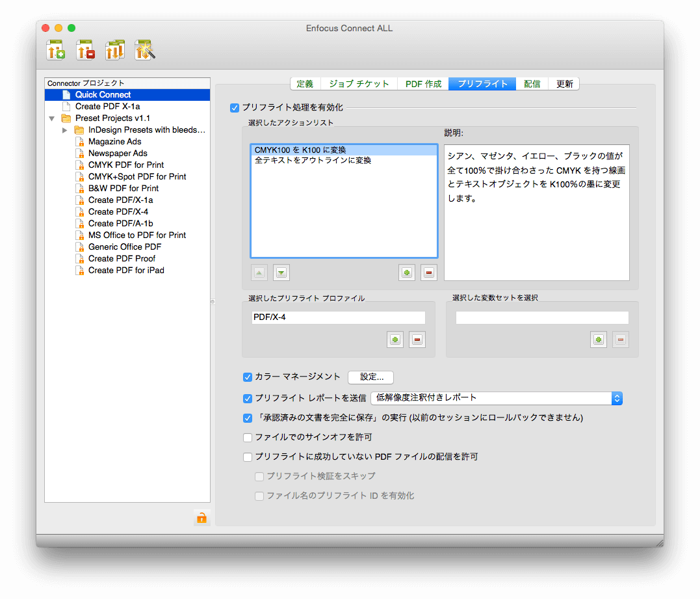Screen dimensions: 700x599
Task: Remove the selected action list with red minus
Action: point(429,273)
